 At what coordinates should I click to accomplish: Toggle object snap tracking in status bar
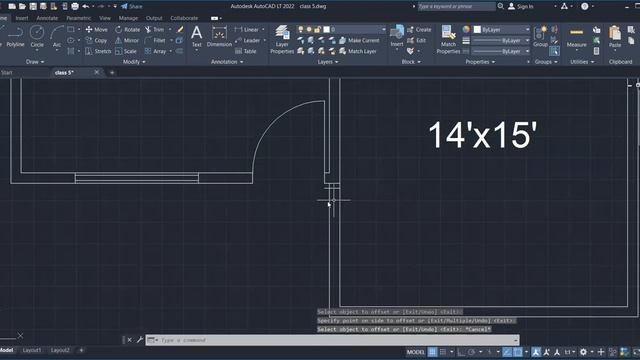click(x=507, y=352)
